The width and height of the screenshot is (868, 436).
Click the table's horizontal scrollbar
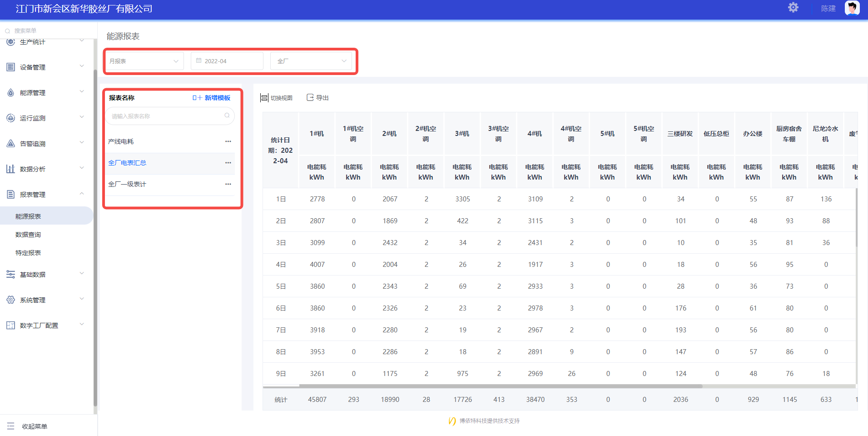pos(500,386)
